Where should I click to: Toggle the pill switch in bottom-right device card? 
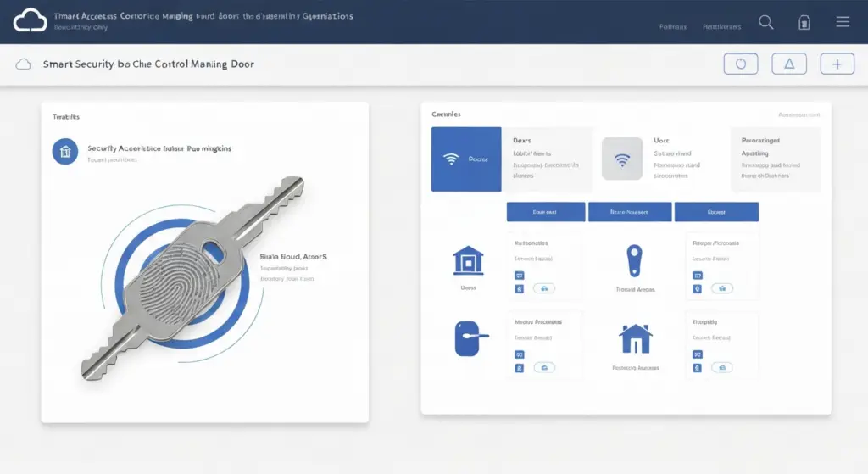point(722,368)
